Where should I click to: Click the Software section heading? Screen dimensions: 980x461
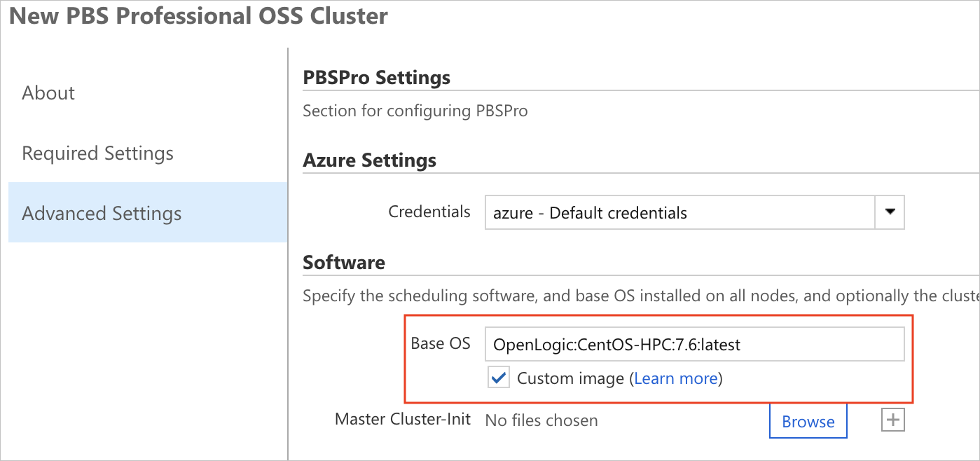click(x=344, y=263)
